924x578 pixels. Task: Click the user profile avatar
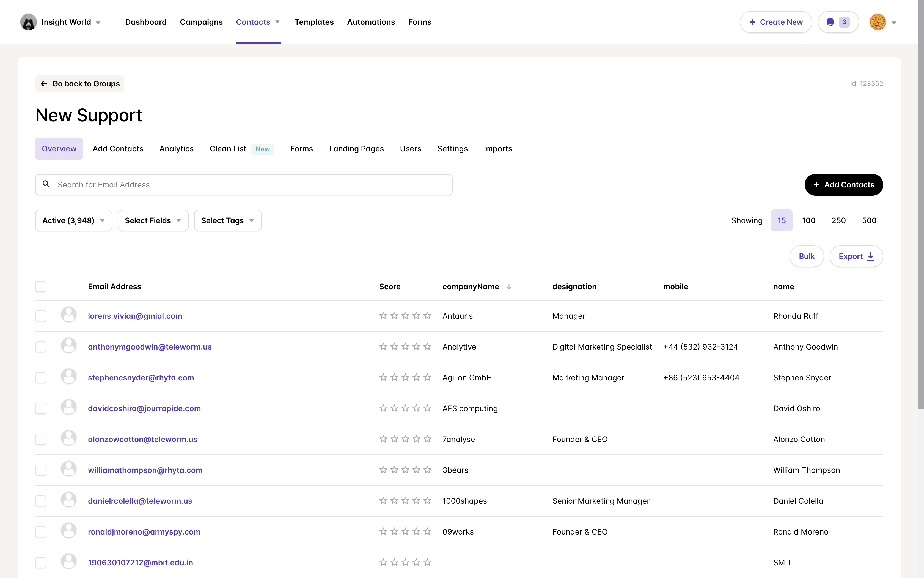[878, 22]
